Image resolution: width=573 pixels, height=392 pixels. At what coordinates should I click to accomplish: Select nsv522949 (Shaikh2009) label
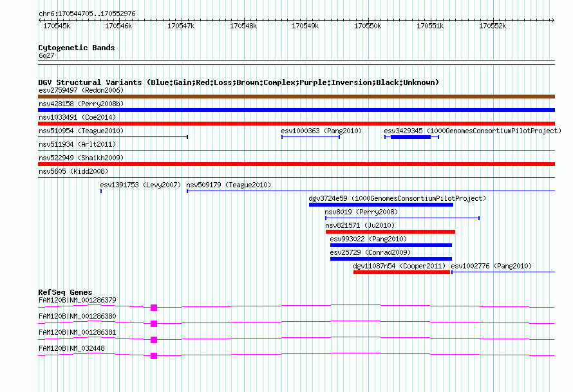pyautogui.click(x=81, y=158)
